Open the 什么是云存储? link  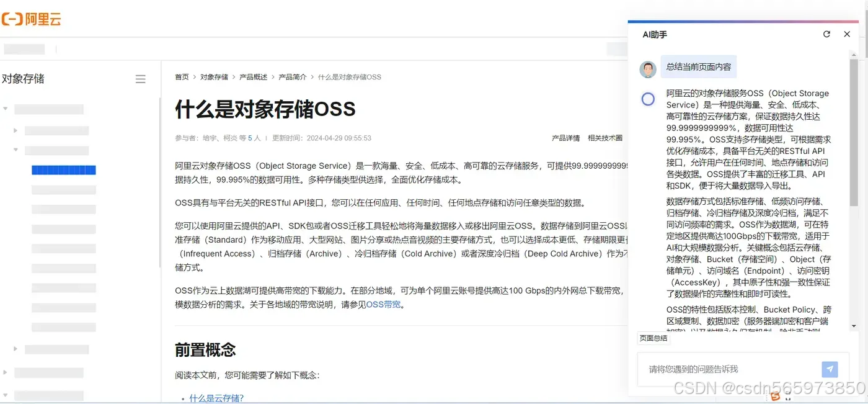coord(216,398)
